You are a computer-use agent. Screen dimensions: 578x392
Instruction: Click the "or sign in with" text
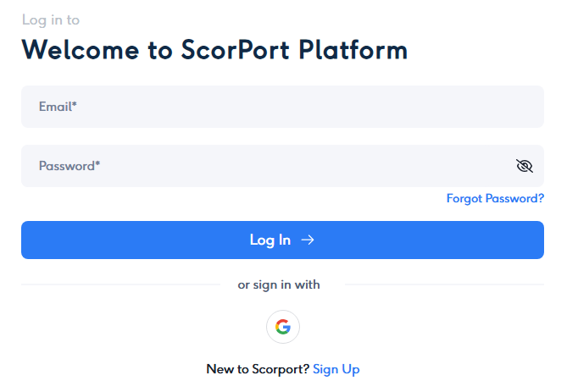(279, 284)
